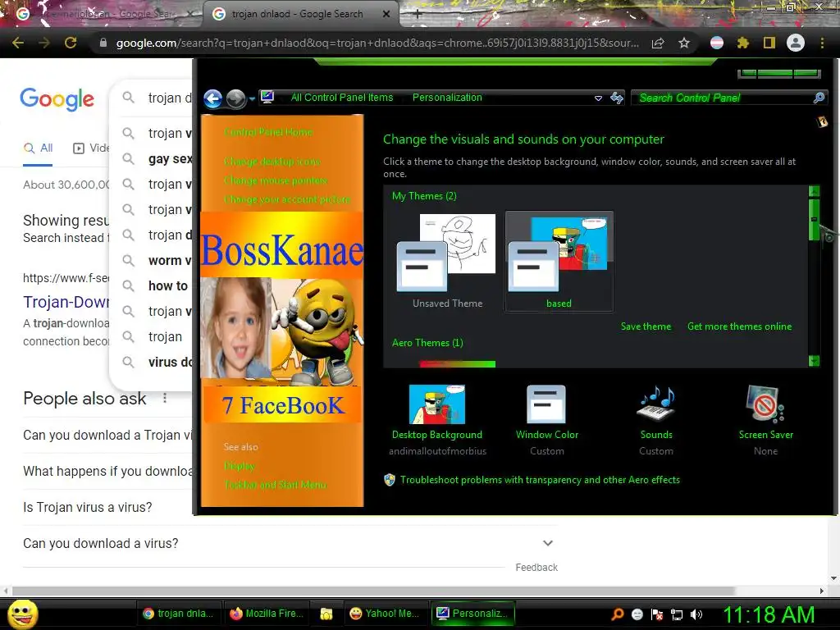Click the control panel monitor icon in address bar
Screen dimensions: 840x630
pos(267,97)
